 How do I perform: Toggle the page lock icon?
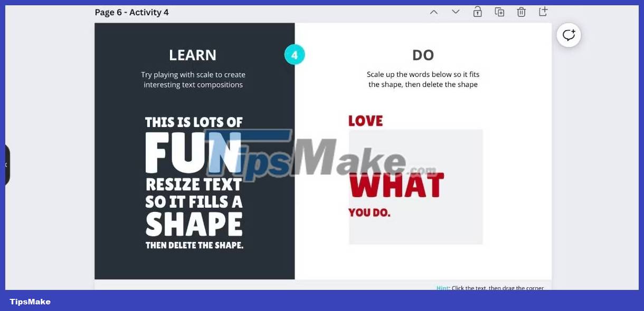click(x=477, y=11)
